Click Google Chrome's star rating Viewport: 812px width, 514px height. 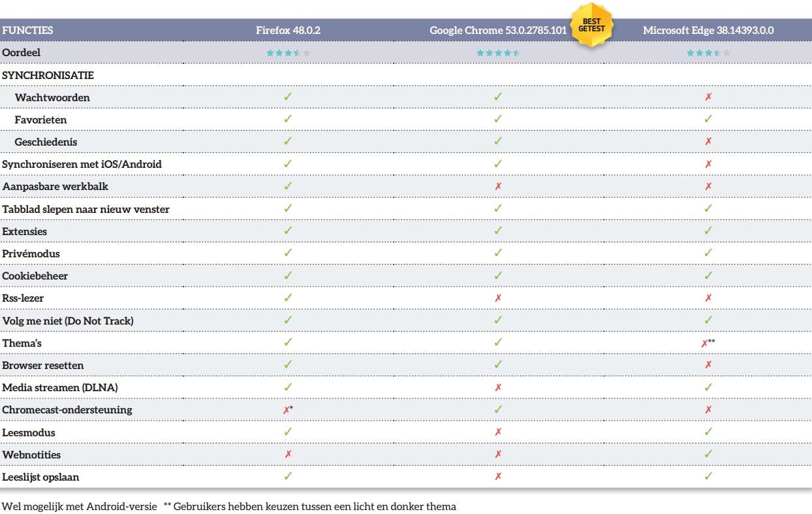(498, 53)
